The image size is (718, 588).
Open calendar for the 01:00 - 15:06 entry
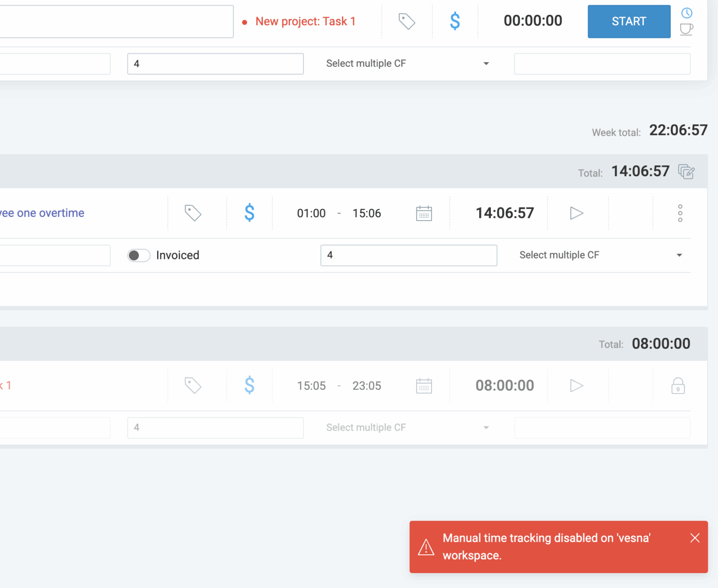coord(424,213)
